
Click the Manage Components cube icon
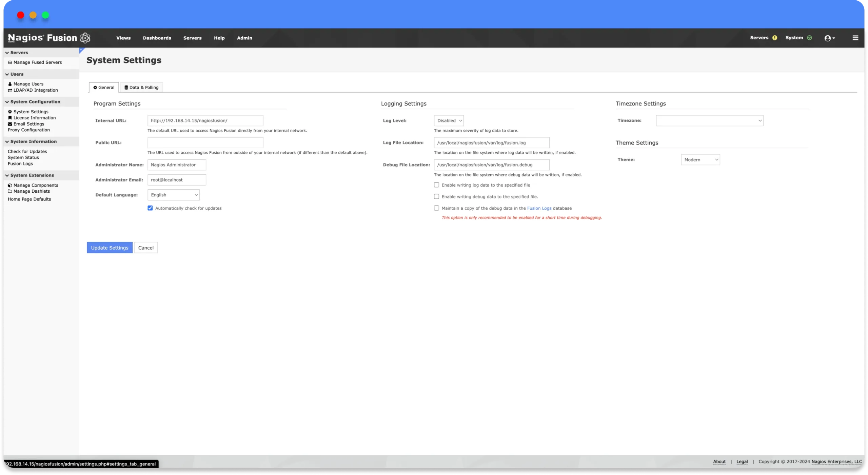coord(10,185)
